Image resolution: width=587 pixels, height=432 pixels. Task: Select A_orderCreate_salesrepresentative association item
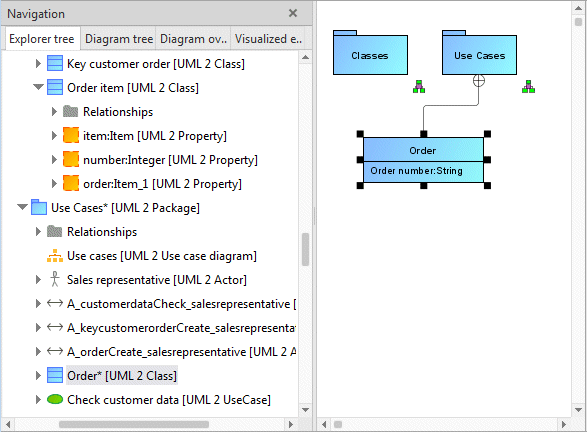181,352
